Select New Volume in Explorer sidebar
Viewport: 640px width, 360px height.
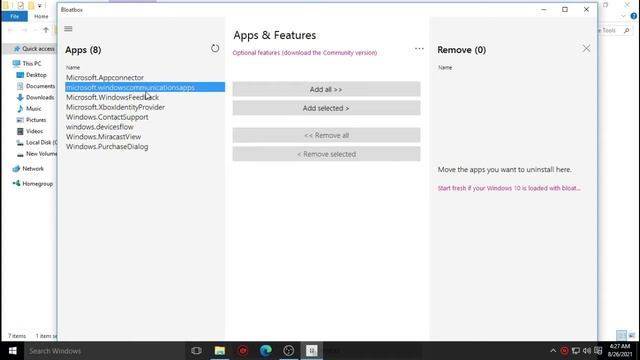[x=36, y=154]
